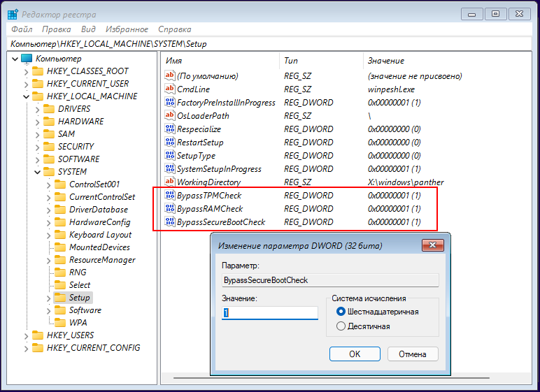Select the Шестнадцатеричная radio button
Screen dimensions: 540x392
pos(341,312)
